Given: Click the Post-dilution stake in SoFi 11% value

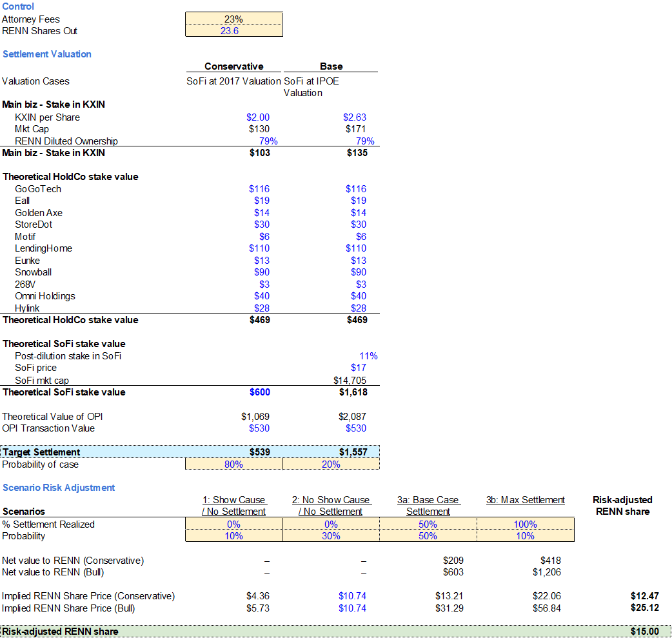Looking at the screenshot, I should coord(368,356).
